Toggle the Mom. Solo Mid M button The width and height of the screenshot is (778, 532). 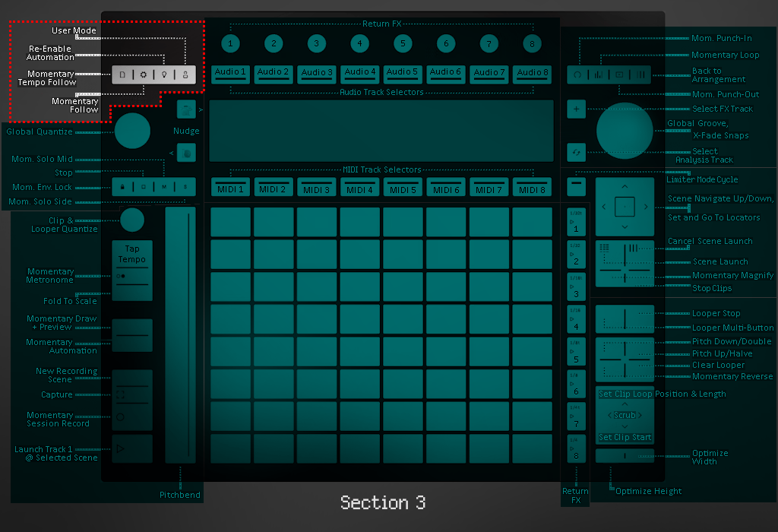tap(163, 186)
